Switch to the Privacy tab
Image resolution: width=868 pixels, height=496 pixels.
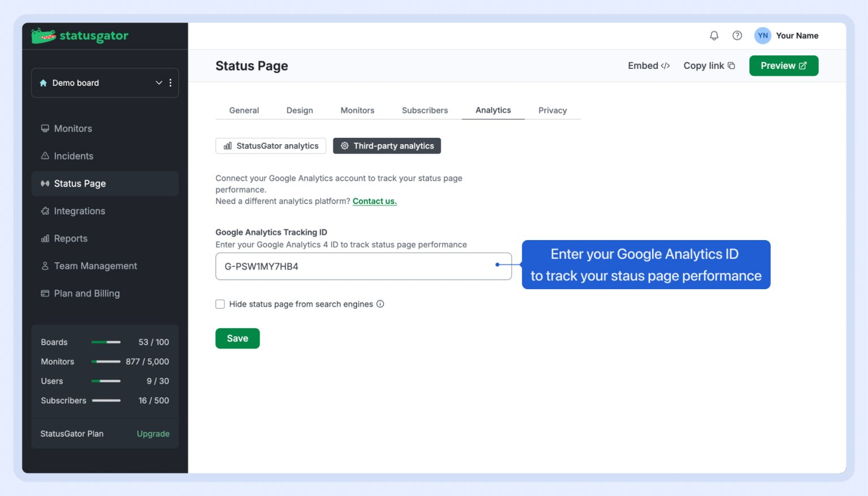[553, 110]
